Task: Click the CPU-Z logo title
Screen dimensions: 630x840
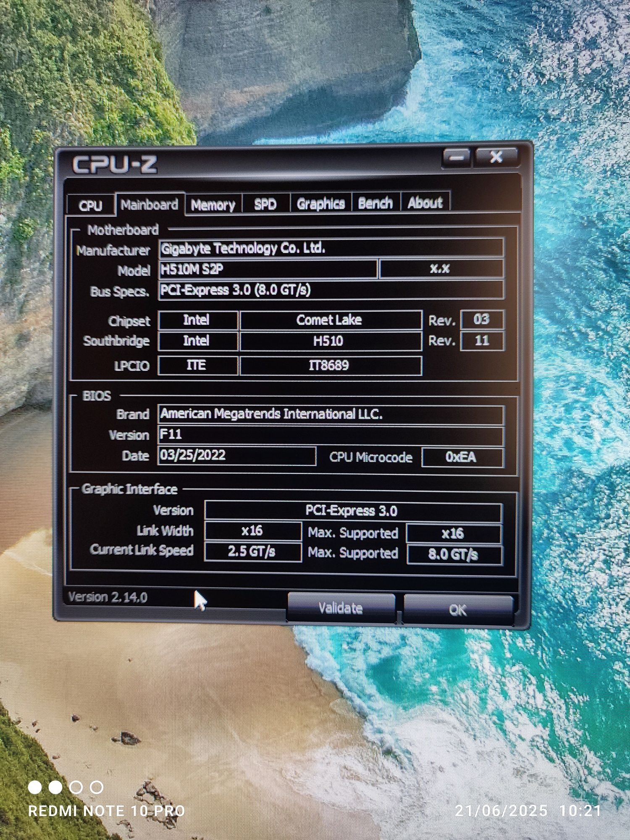Action: [x=115, y=164]
